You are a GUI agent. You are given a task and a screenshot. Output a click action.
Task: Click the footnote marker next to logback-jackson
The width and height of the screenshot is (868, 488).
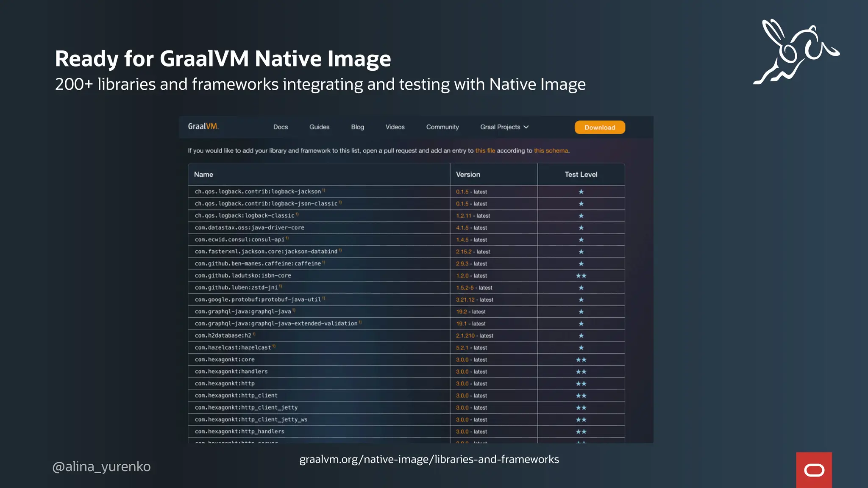click(324, 190)
